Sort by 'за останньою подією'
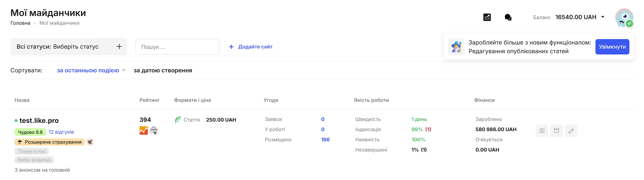The image size is (644, 180). (x=88, y=70)
